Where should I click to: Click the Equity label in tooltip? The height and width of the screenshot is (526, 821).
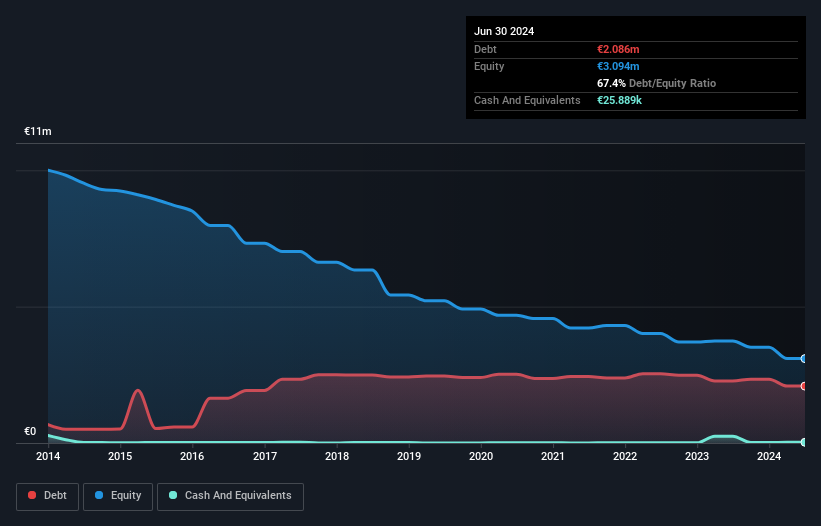point(489,66)
